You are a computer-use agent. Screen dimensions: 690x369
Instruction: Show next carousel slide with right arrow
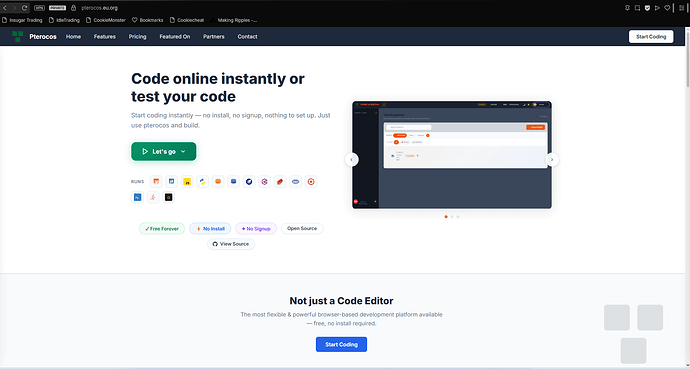552,160
